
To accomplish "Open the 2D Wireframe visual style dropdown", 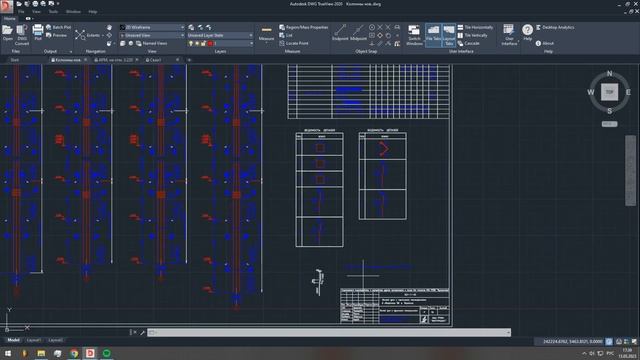I will [152, 27].
